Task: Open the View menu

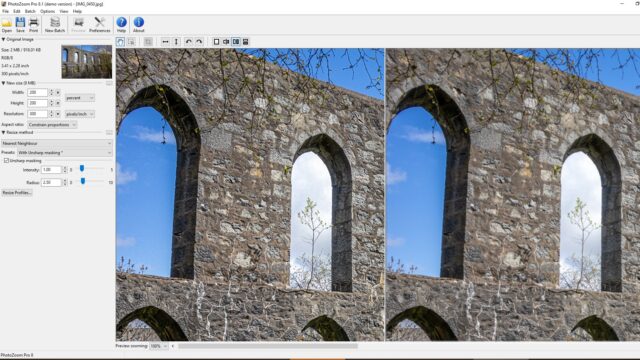Action: pyautogui.click(x=64, y=11)
